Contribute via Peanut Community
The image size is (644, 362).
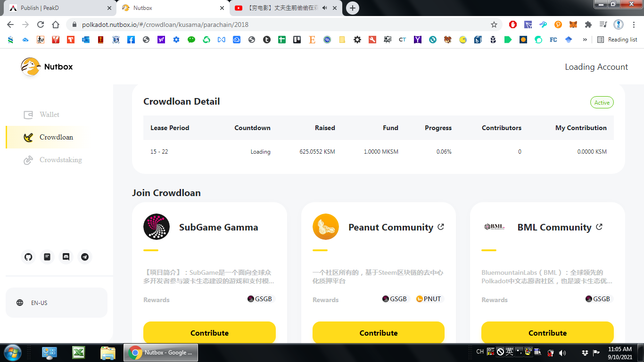(379, 332)
